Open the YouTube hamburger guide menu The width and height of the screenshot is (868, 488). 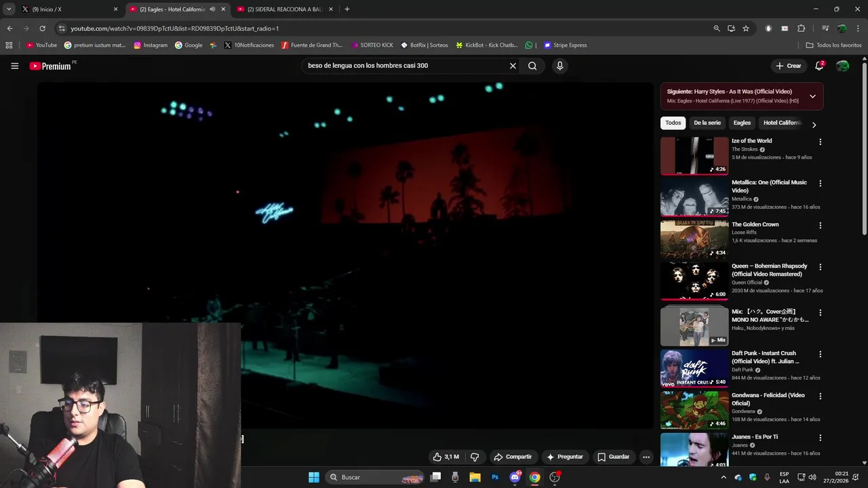point(14,66)
